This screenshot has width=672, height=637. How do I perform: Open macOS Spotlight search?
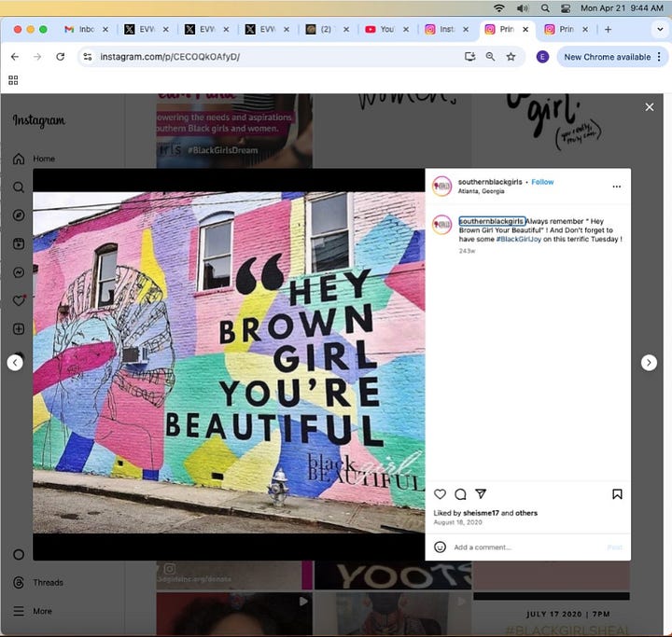[545, 8]
